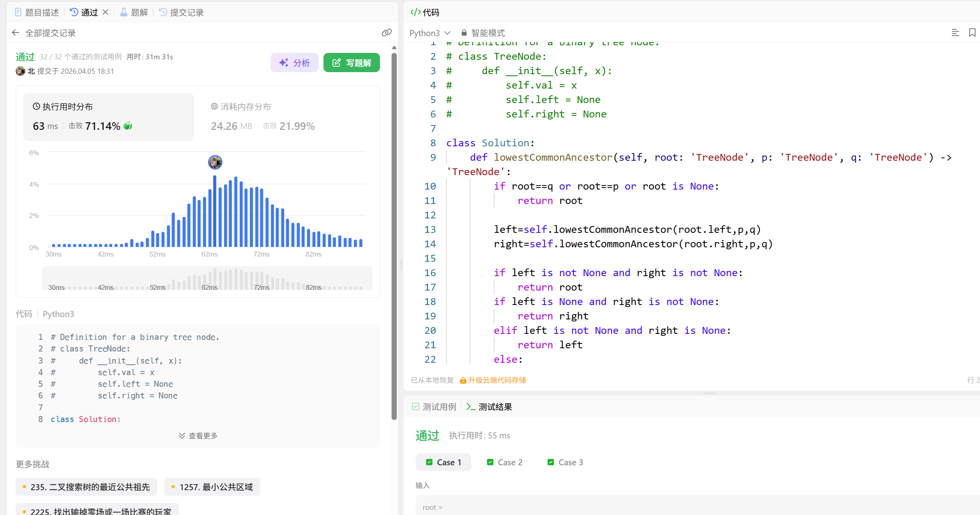Click the back arrow beside 全部提交记录
The height and width of the screenshot is (515, 980).
click(x=16, y=33)
